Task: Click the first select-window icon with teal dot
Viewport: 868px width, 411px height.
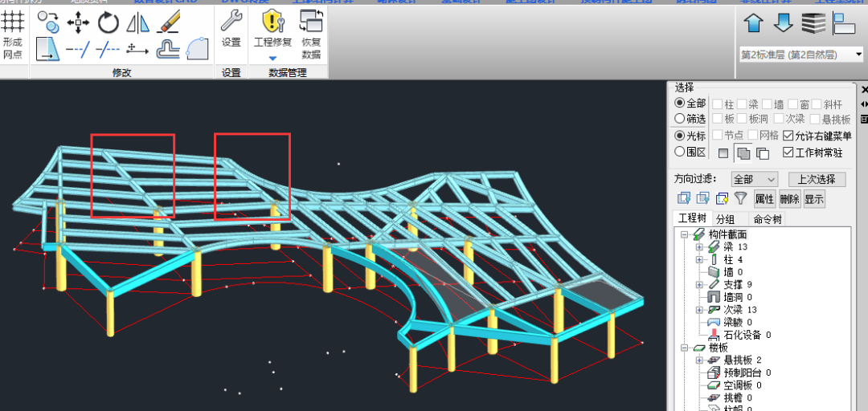Action: pyautogui.click(x=684, y=198)
